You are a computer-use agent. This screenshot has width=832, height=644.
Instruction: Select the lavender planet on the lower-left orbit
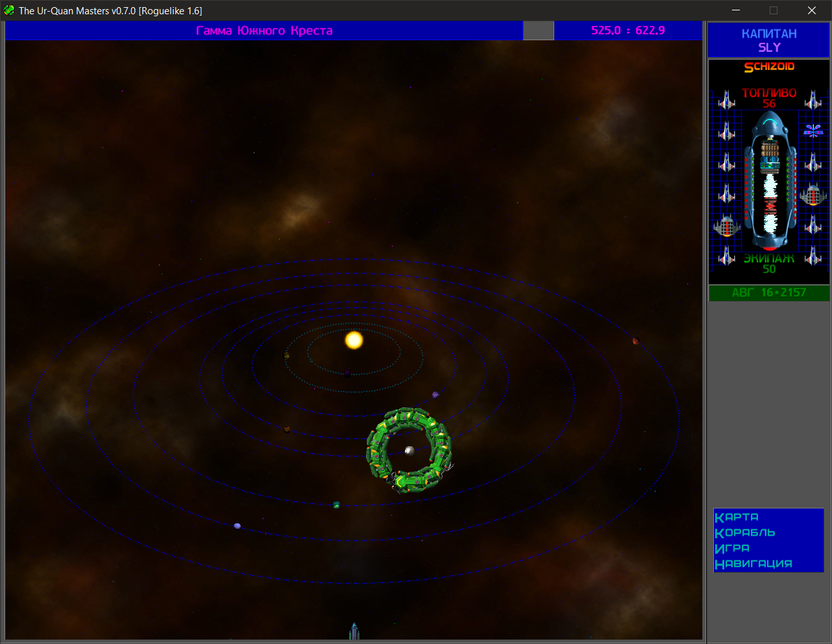[x=238, y=526]
